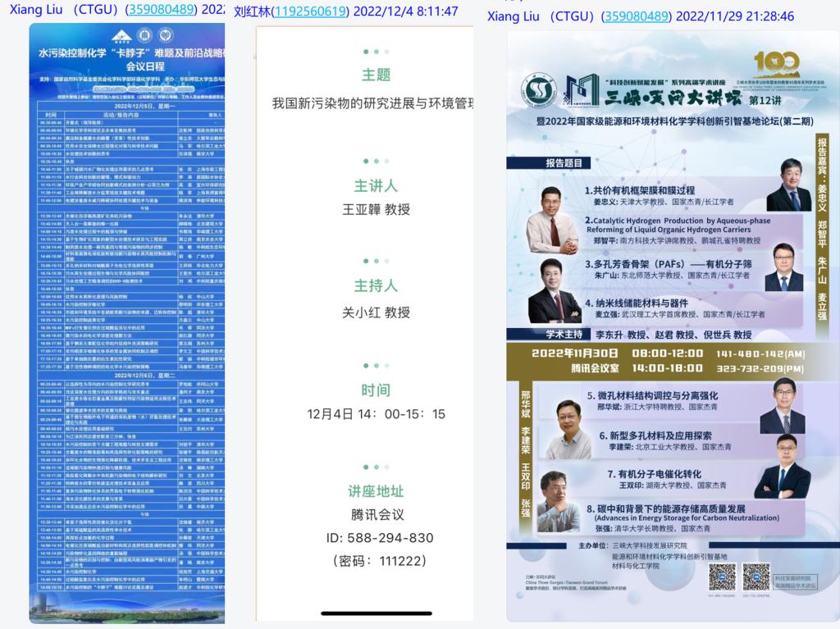Click the three dots above 主题 heading

click(x=376, y=52)
